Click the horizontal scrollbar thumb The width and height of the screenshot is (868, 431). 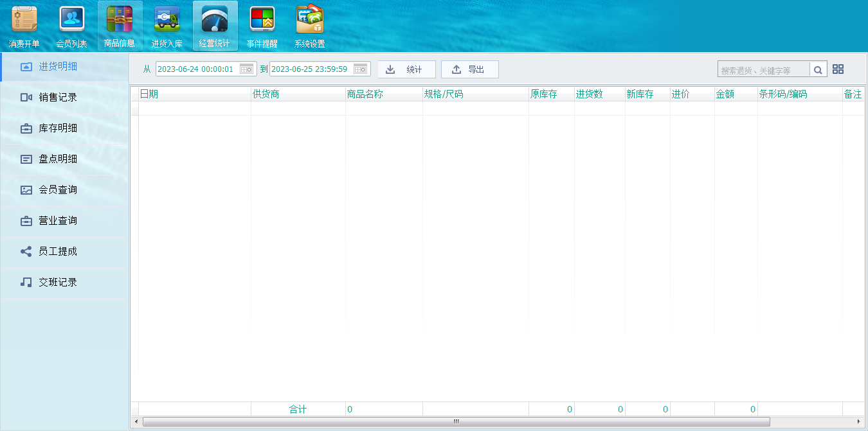pyautogui.click(x=456, y=422)
